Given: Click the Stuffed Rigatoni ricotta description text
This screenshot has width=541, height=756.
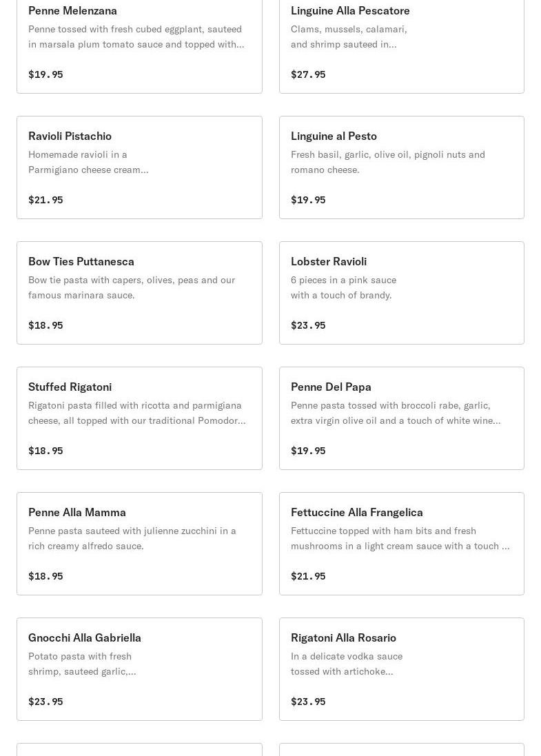Looking at the screenshot, I should coord(136,413).
